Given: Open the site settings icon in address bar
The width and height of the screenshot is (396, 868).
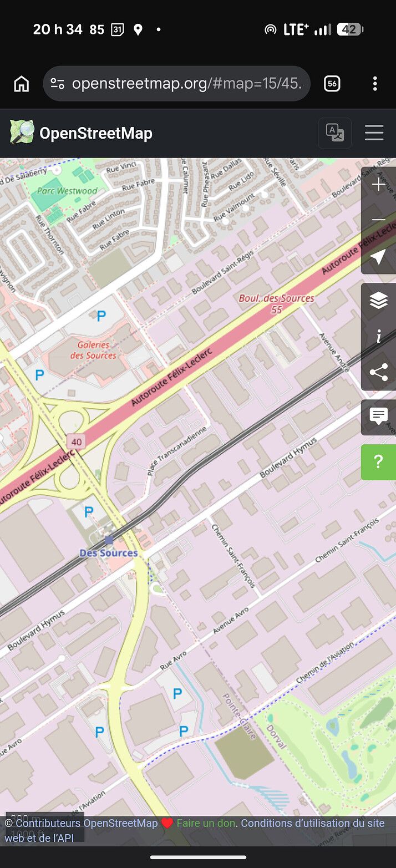Looking at the screenshot, I should pos(58,84).
